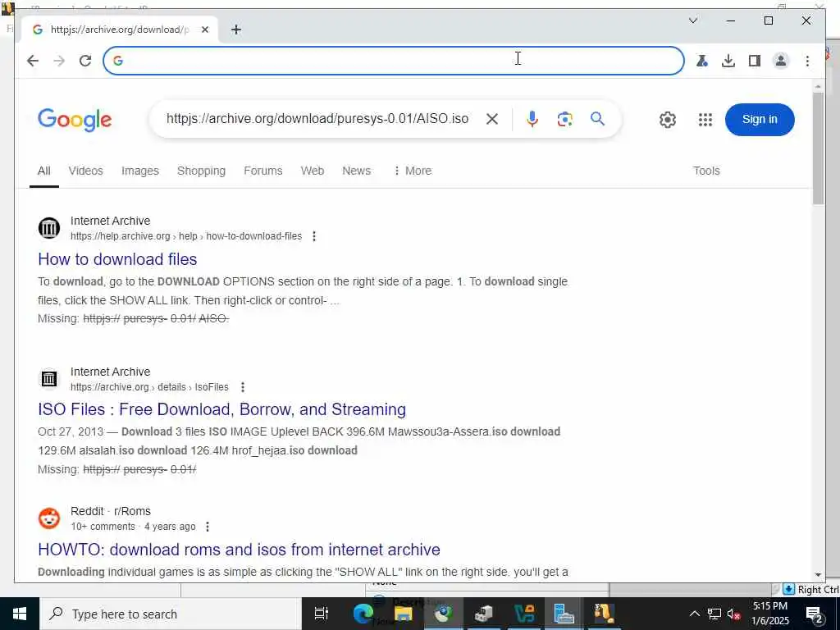Open the Google apps grid

pyautogui.click(x=705, y=120)
